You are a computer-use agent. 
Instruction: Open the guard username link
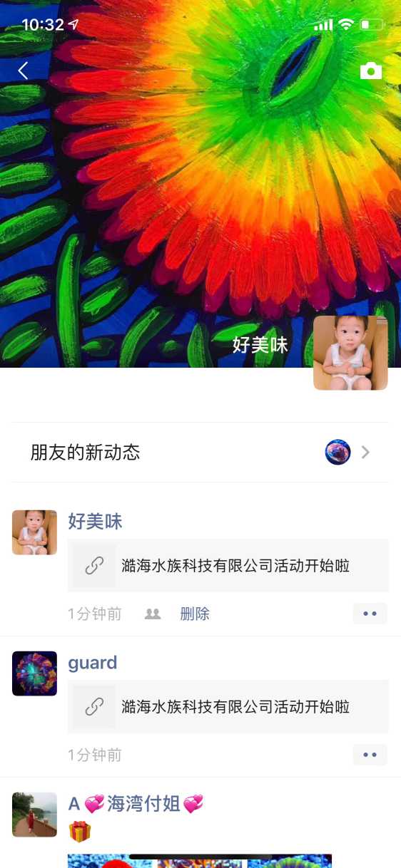(93, 663)
